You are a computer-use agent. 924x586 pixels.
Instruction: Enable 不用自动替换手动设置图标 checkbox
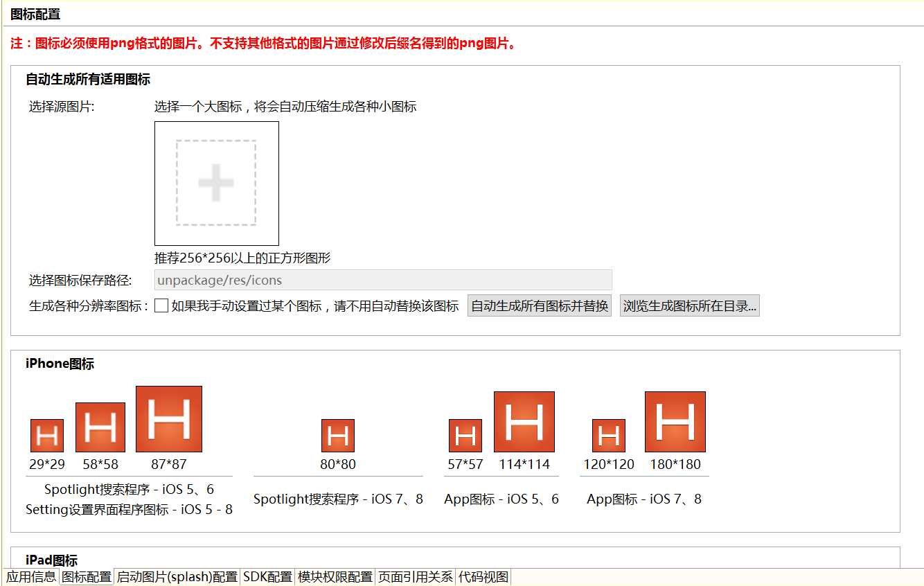(161, 305)
